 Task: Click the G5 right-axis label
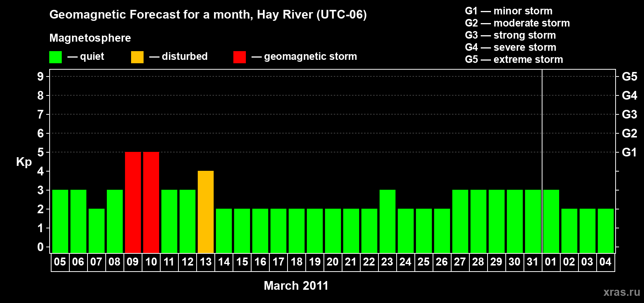click(630, 77)
